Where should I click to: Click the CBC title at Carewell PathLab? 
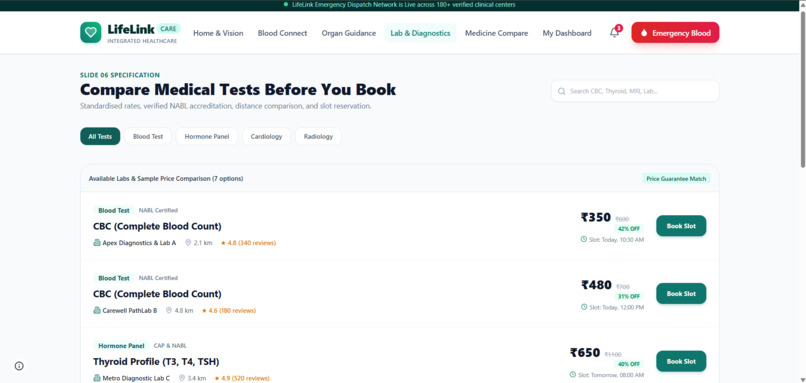coord(157,294)
